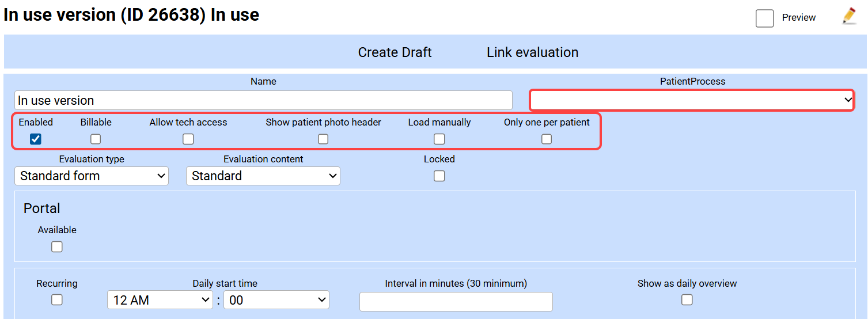The width and height of the screenshot is (868, 319).
Task: Enable the Billable checkbox
Action: tap(96, 139)
